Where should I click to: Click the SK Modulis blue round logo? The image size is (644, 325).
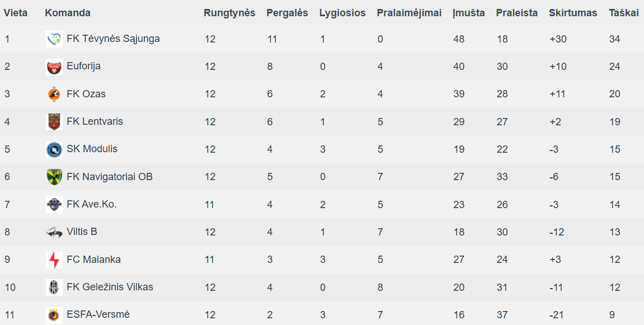coord(54,149)
